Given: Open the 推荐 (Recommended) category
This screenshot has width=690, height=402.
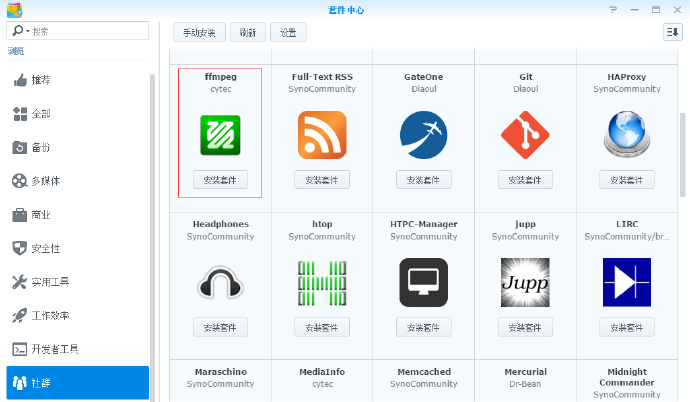Looking at the screenshot, I should coord(78,80).
